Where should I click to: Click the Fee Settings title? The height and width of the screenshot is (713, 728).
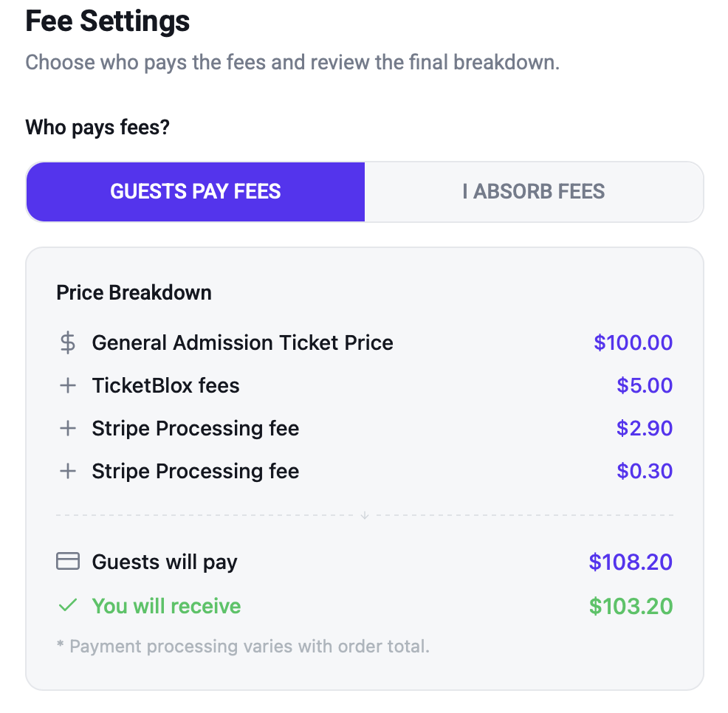108,21
